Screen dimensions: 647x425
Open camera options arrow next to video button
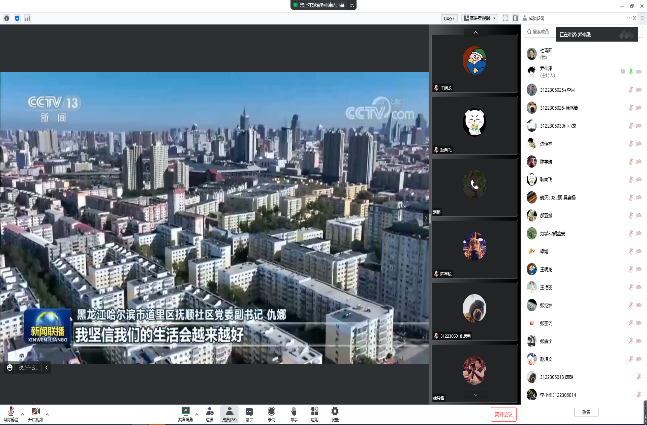[x=46, y=410]
